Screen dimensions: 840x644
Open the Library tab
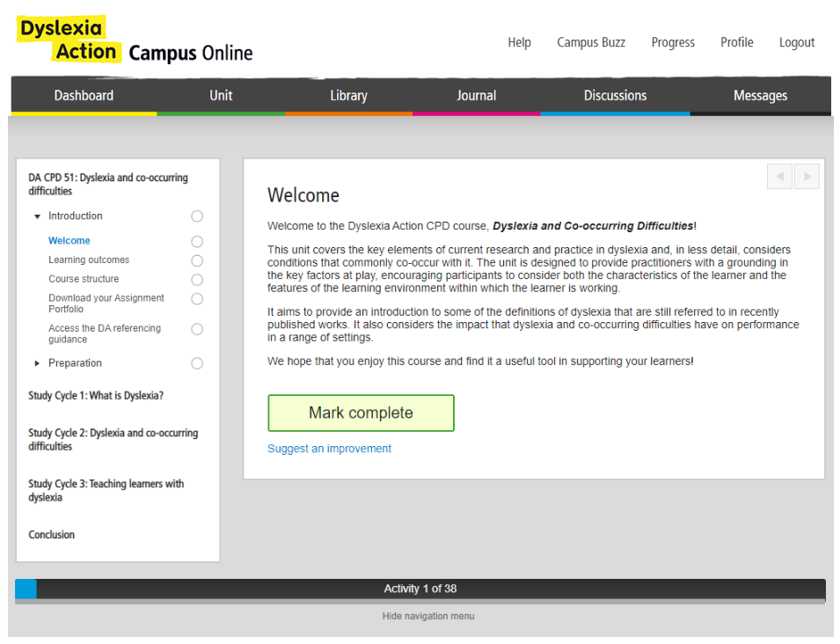click(348, 97)
